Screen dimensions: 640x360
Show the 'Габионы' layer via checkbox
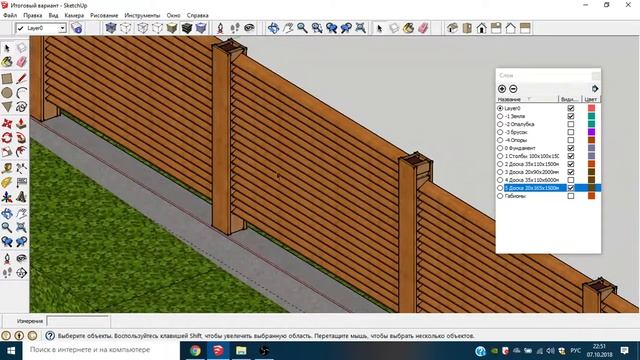571,196
